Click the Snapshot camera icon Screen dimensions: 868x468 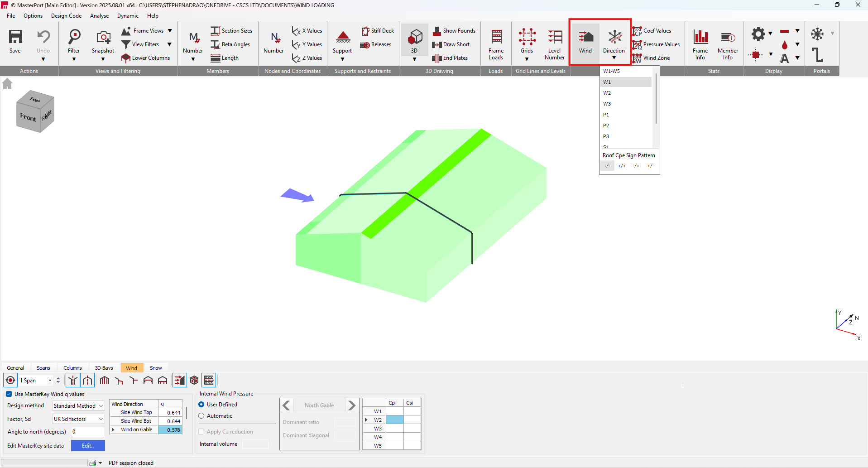[x=103, y=37]
